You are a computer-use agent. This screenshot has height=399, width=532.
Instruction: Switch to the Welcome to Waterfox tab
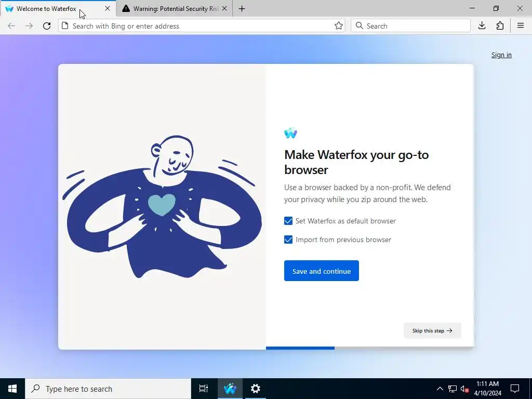tap(58, 8)
